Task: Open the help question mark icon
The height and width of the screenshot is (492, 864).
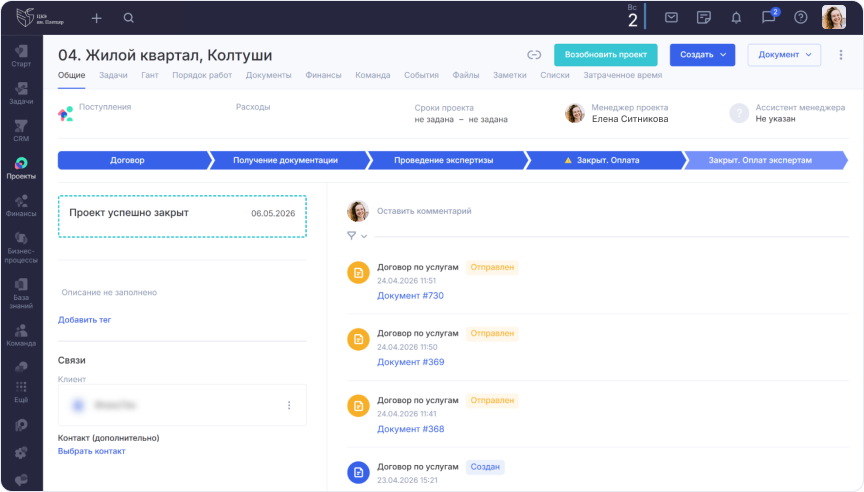Action: point(801,18)
